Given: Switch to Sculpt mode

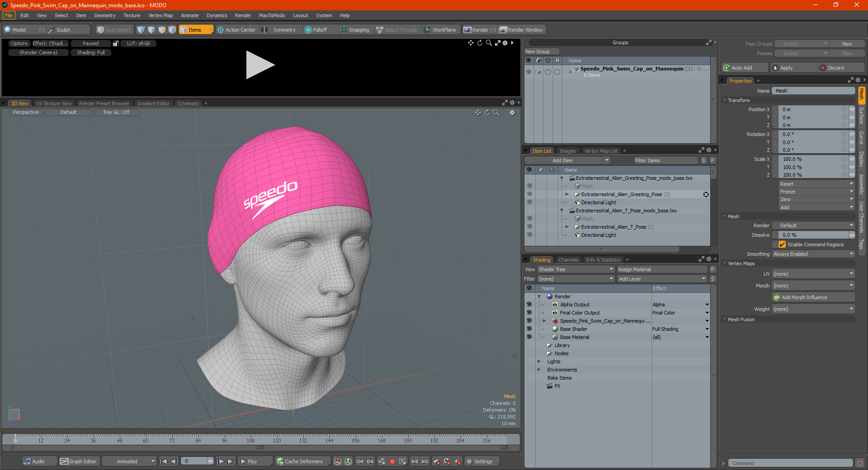Looking at the screenshot, I should (x=68, y=30).
